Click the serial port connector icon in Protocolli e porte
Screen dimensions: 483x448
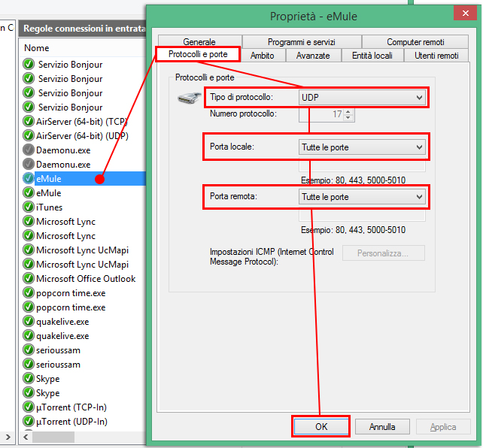189,98
